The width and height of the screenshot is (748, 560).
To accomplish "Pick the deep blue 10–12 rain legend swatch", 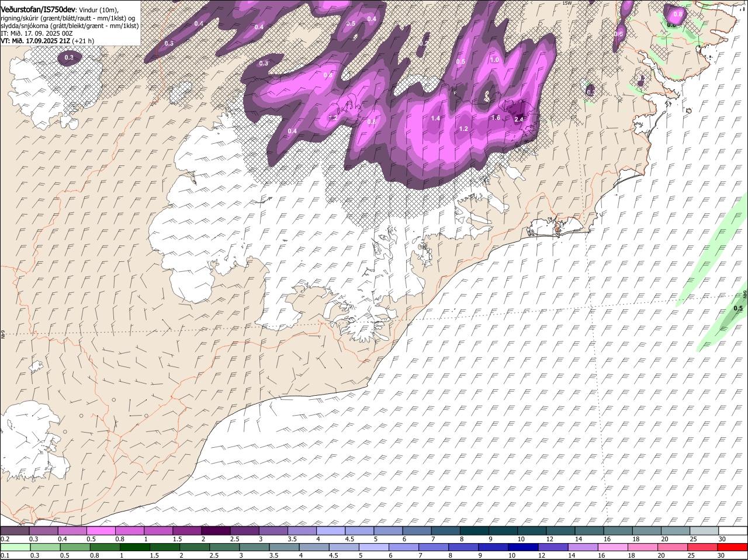I will coord(524,548).
